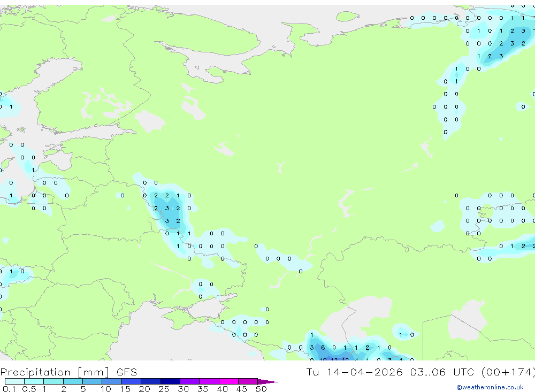Select the 30–35 mm violet legend swatch
535x392 pixels.
[x=190, y=381]
